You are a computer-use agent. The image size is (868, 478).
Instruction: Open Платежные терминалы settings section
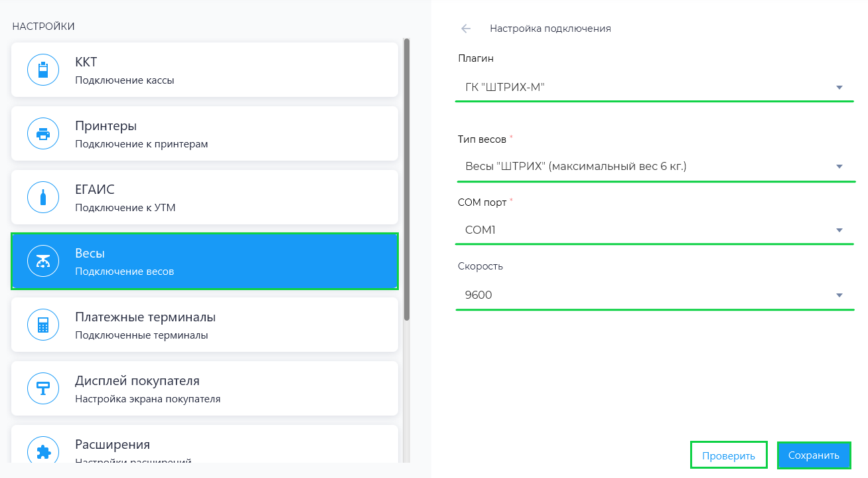tap(204, 325)
